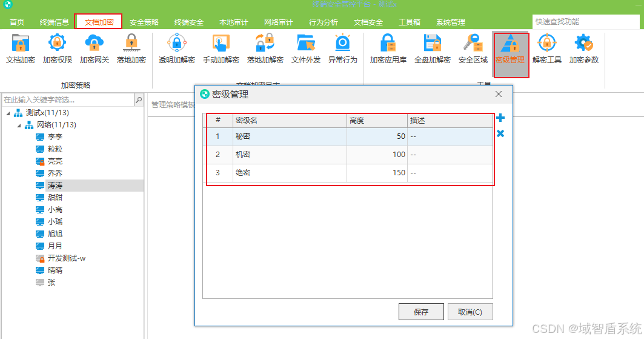Sort by the 高度 column header

(377, 121)
